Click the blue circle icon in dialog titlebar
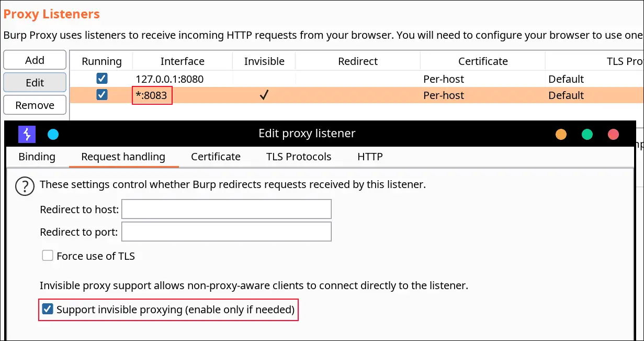Image resolution: width=644 pixels, height=341 pixels. click(53, 135)
